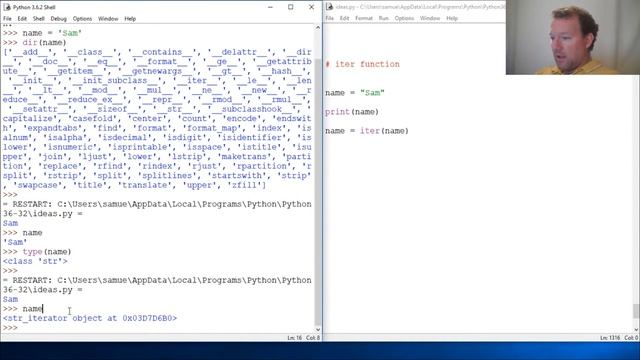This screenshot has width=640, height=360.
Task: Click the 'type(name)' shell command
Action: (47, 251)
